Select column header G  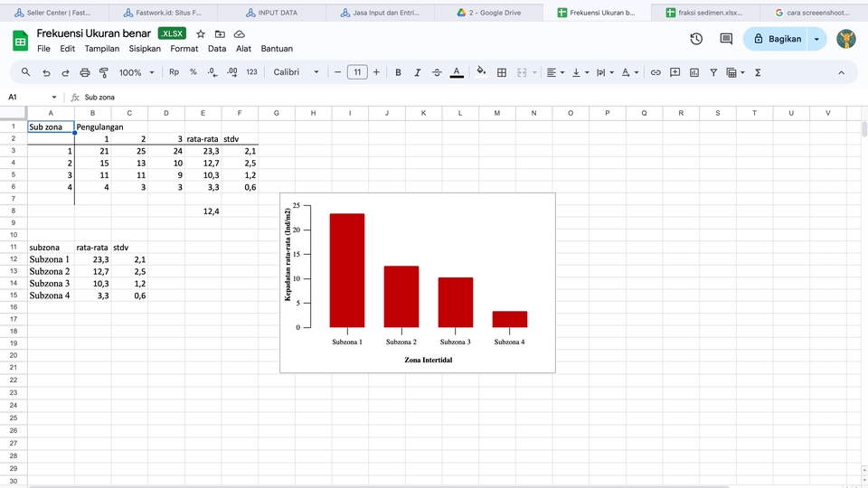pyautogui.click(x=277, y=113)
